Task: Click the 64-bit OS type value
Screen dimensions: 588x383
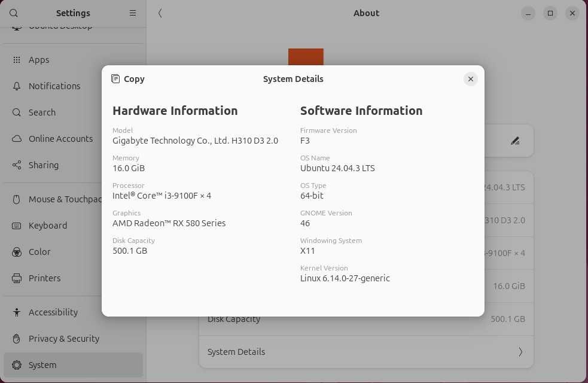Action: 312,196
